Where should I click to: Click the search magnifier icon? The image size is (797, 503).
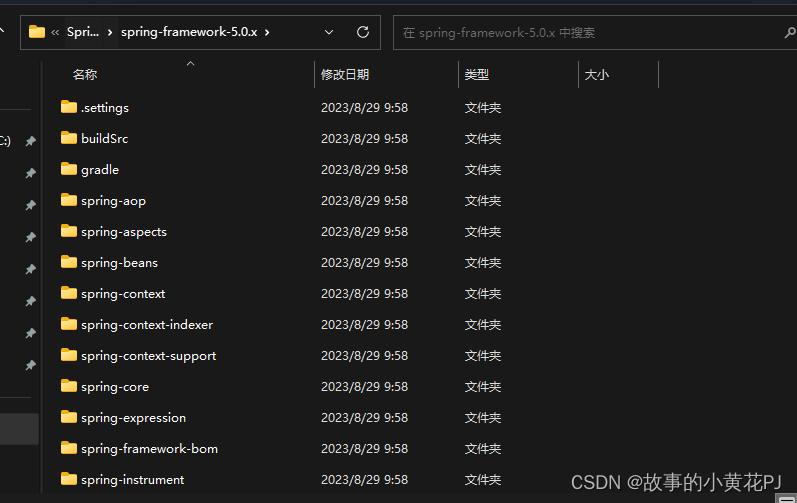[790, 33]
